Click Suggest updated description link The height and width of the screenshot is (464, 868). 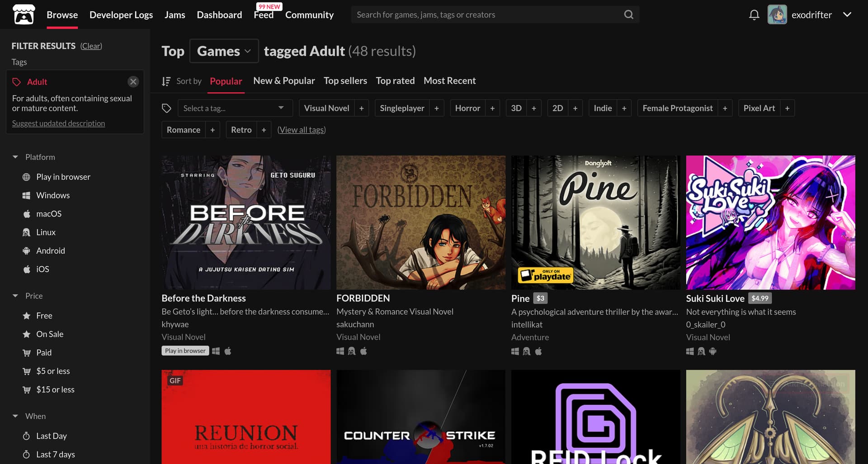(58, 123)
